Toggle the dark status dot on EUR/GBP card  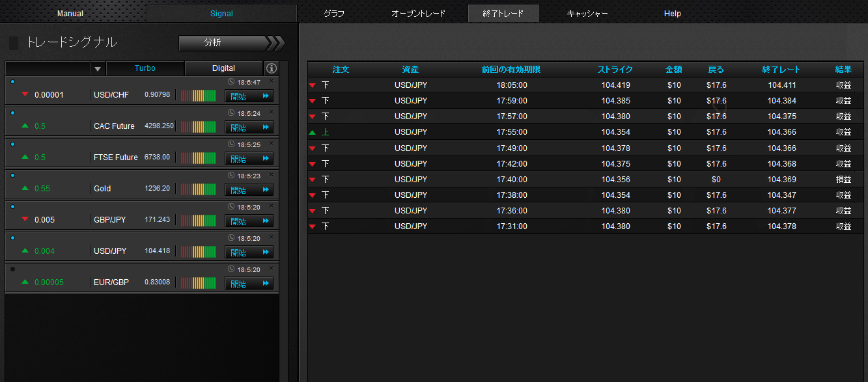(x=12, y=269)
